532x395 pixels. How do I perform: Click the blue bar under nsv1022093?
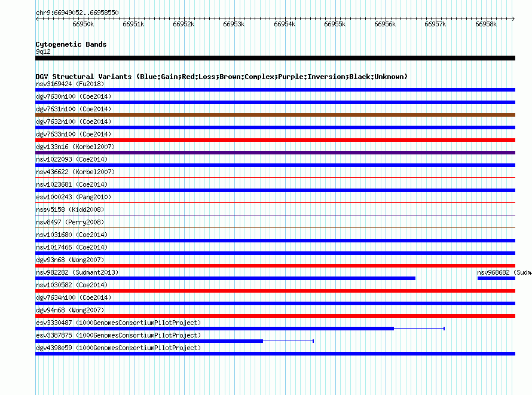275,165
